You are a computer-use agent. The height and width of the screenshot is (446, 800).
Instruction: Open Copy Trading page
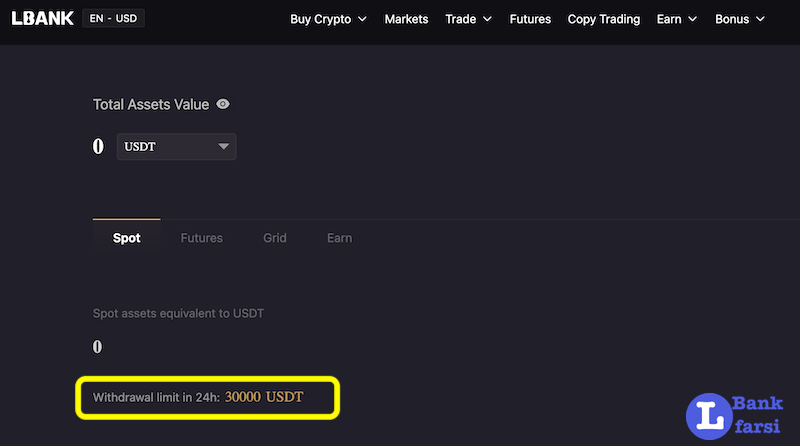coord(603,19)
